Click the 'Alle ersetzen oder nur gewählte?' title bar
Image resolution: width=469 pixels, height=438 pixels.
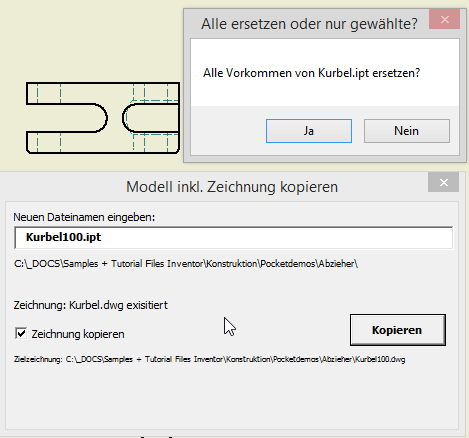coord(309,24)
